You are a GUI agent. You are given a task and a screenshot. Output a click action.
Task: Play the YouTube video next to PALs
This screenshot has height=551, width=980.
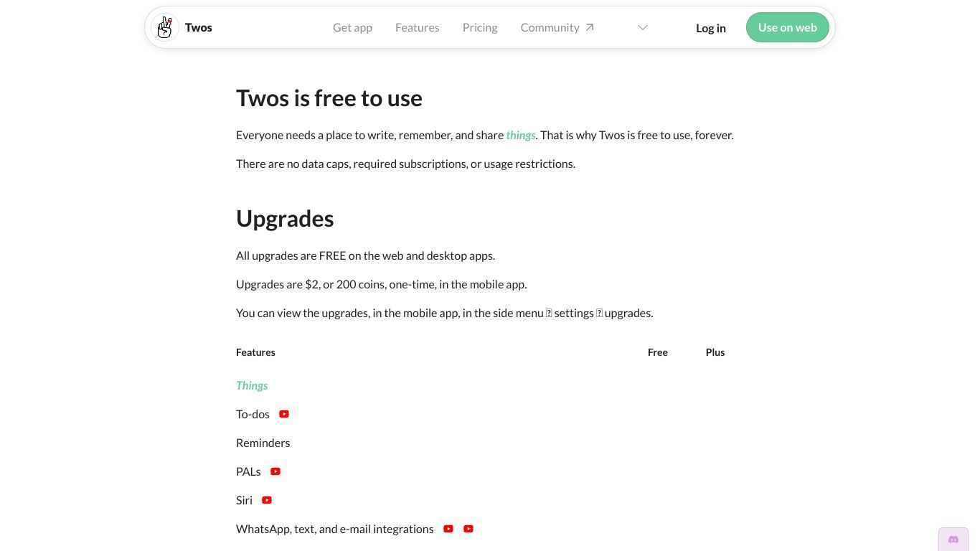click(x=275, y=471)
